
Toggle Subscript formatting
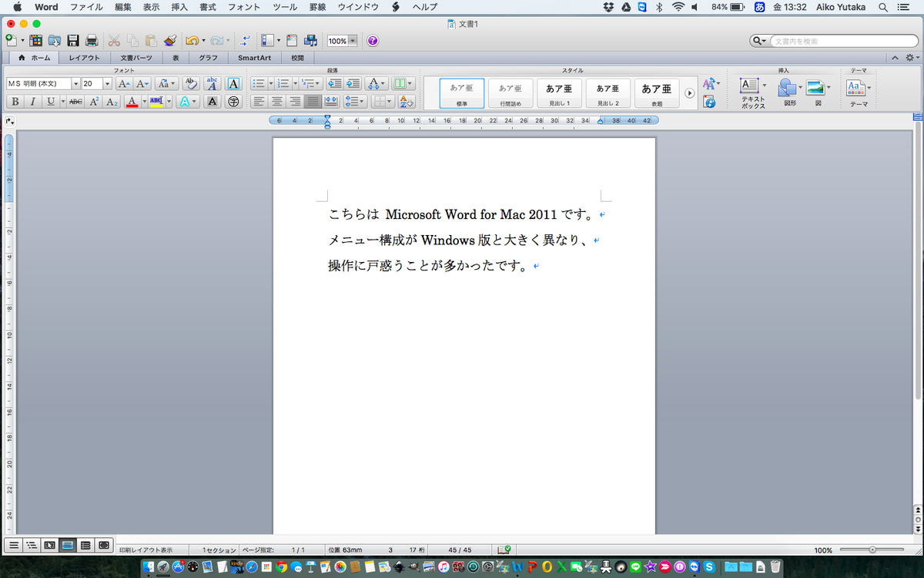112,101
